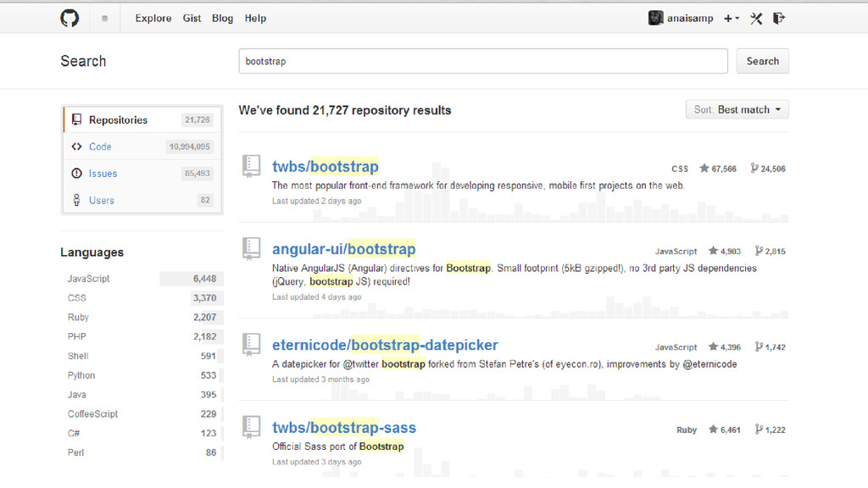Click fork icon for twbs/bootstrap 24,506
The image size is (868, 488).
pos(754,169)
